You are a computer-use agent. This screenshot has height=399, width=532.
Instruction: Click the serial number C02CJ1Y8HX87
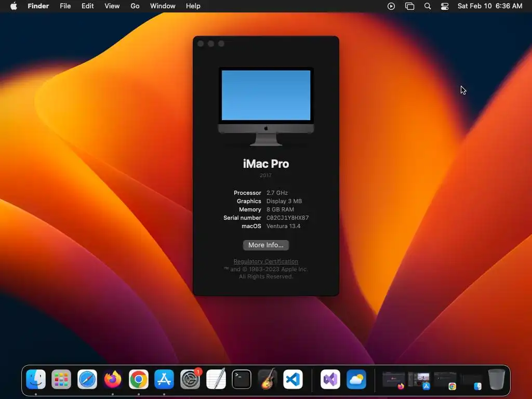point(288,218)
